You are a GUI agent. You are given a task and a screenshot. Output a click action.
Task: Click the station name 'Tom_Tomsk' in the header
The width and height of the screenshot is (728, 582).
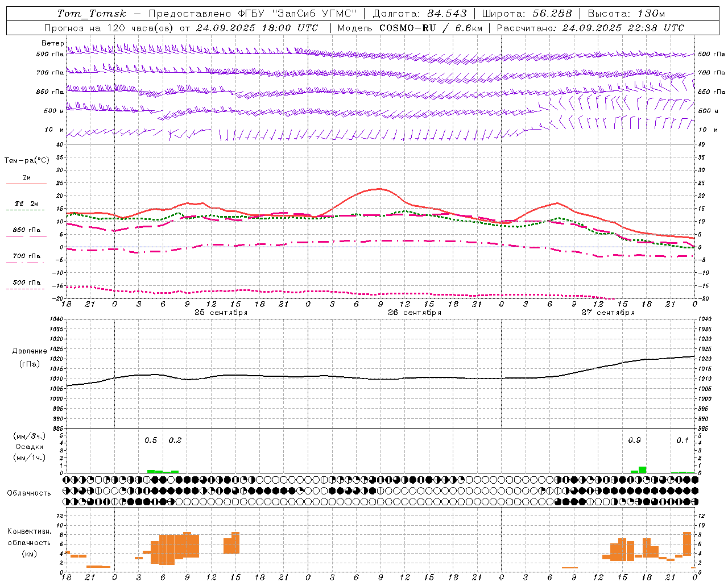92,14
